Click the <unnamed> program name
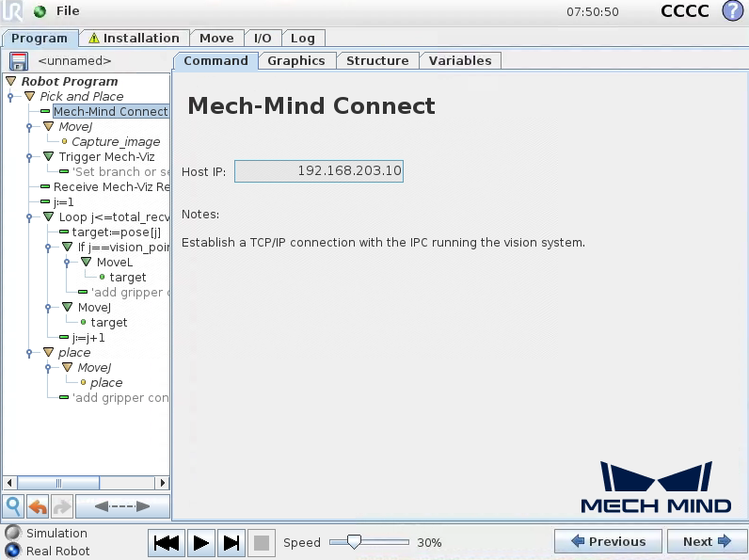The image size is (749, 560). [x=74, y=60]
